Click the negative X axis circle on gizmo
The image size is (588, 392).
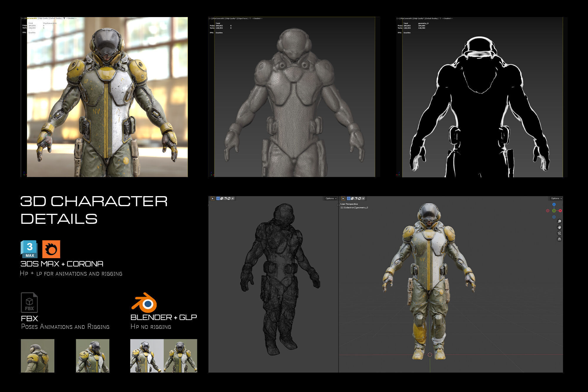pyautogui.click(x=547, y=211)
